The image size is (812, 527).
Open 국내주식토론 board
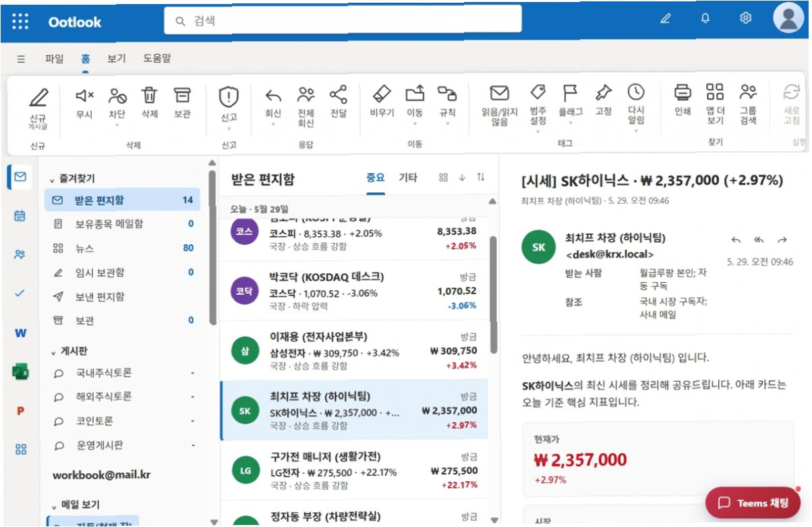pos(123,372)
